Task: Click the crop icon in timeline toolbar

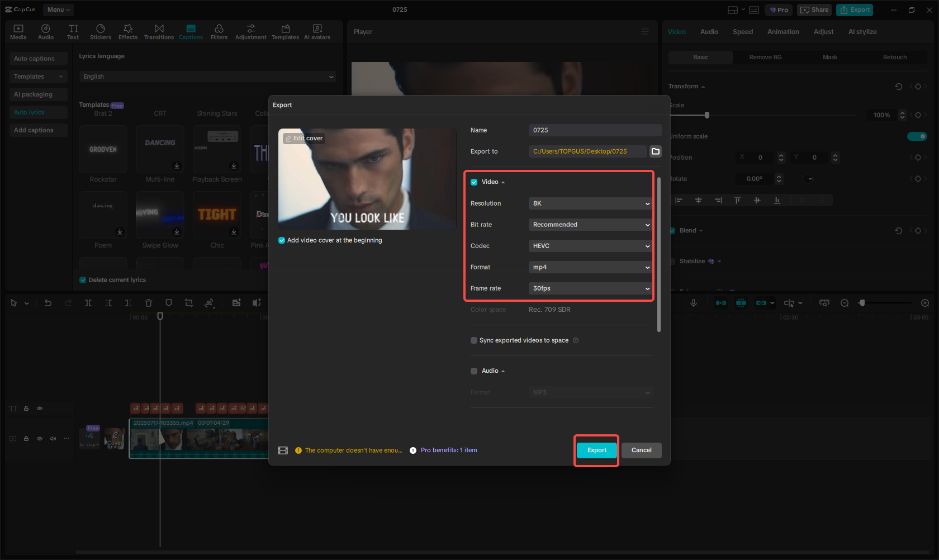Action: tap(189, 303)
